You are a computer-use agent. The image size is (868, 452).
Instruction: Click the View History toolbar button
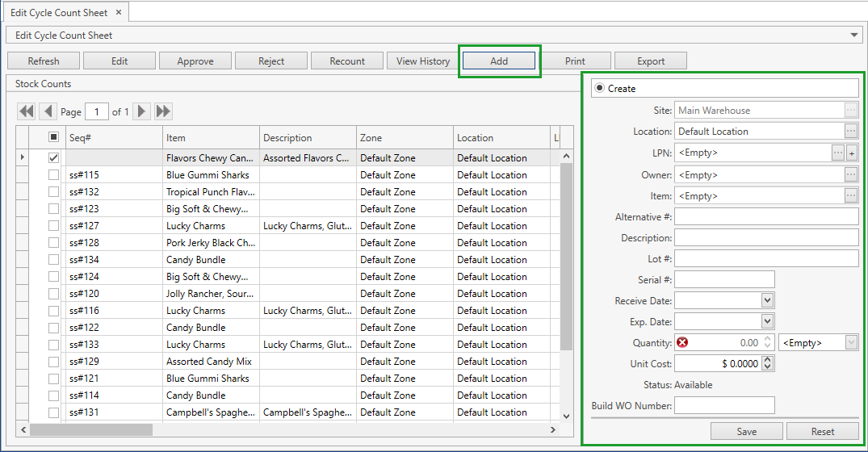(x=422, y=61)
